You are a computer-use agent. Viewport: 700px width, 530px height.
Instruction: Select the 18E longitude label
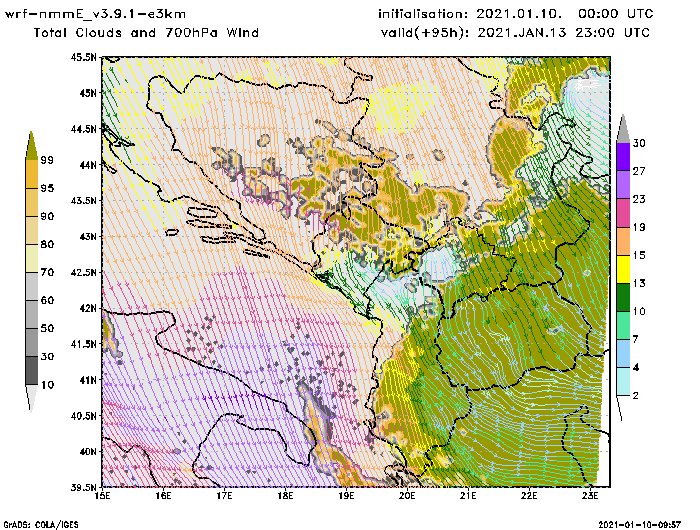coord(285,496)
